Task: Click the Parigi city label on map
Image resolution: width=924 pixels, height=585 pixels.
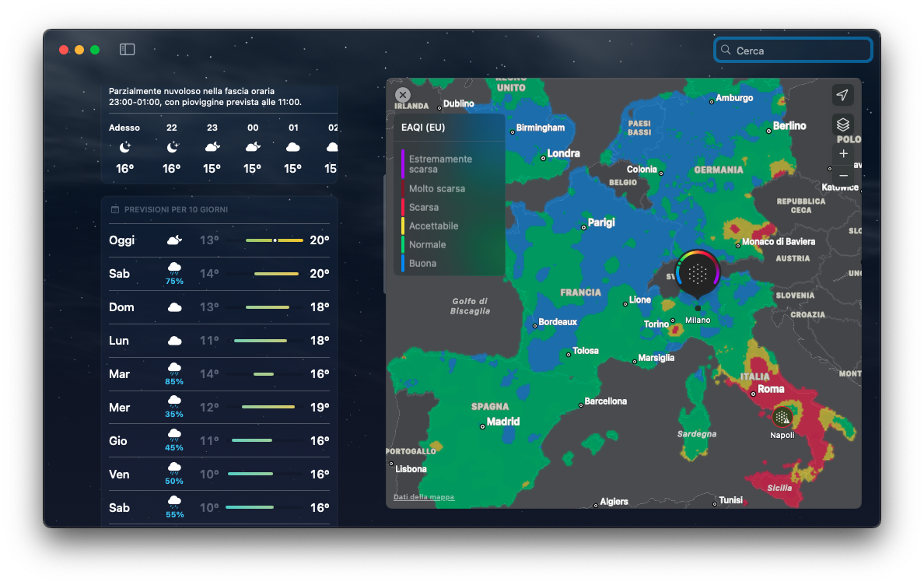Action: 601,222
